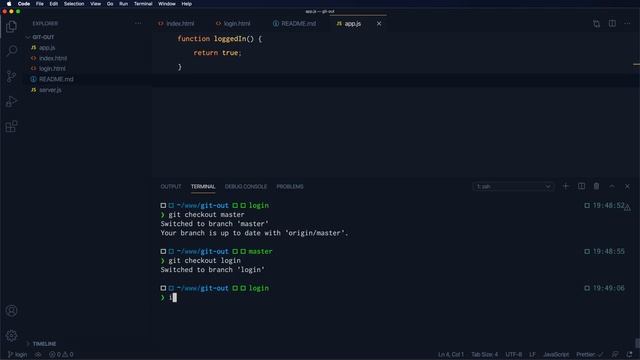This screenshot has width=640, height=360.
Task: Click the feedback icon in status bar
Action: [x=615, y=355]
